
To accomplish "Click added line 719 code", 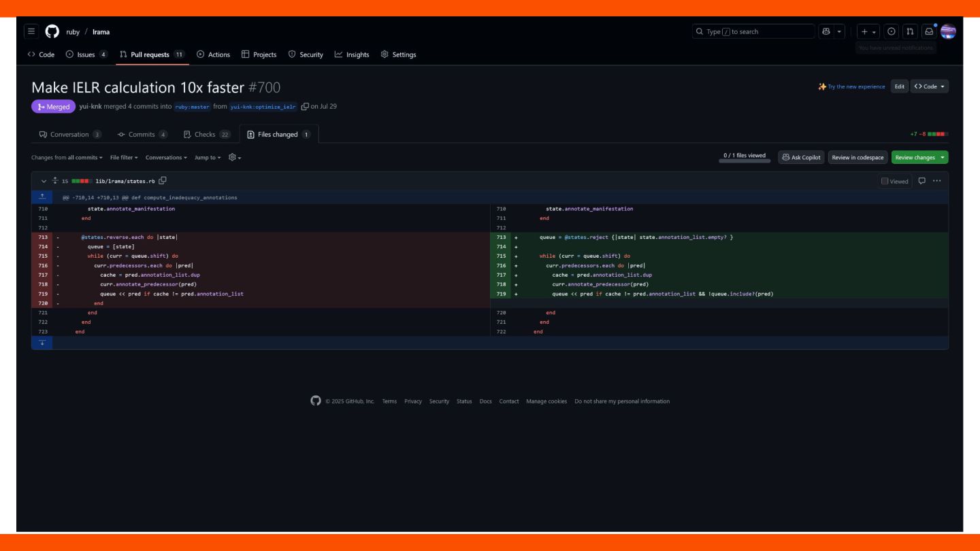I will point(662,294).
